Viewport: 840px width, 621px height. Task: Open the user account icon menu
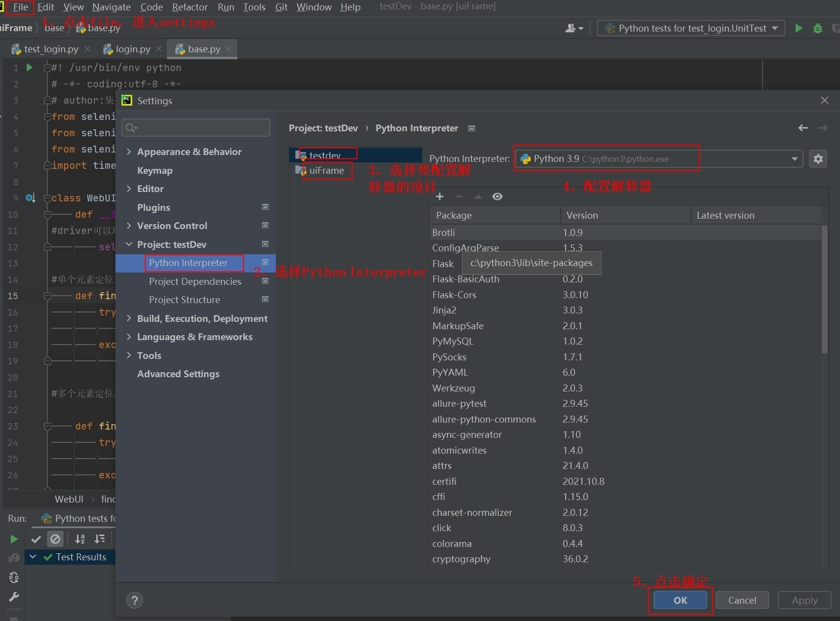pyautogui.click(x=574, y=28)
